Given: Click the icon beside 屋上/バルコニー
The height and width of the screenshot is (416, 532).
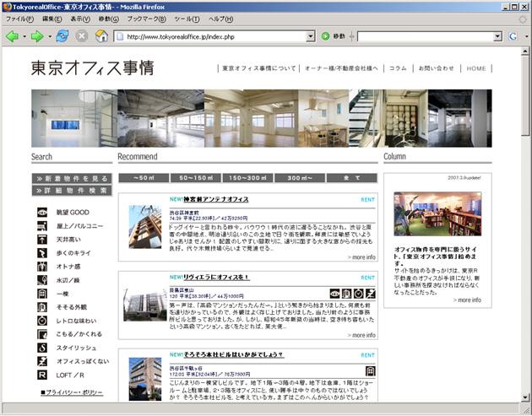Looking at the screenshot, I should [42, 226].
